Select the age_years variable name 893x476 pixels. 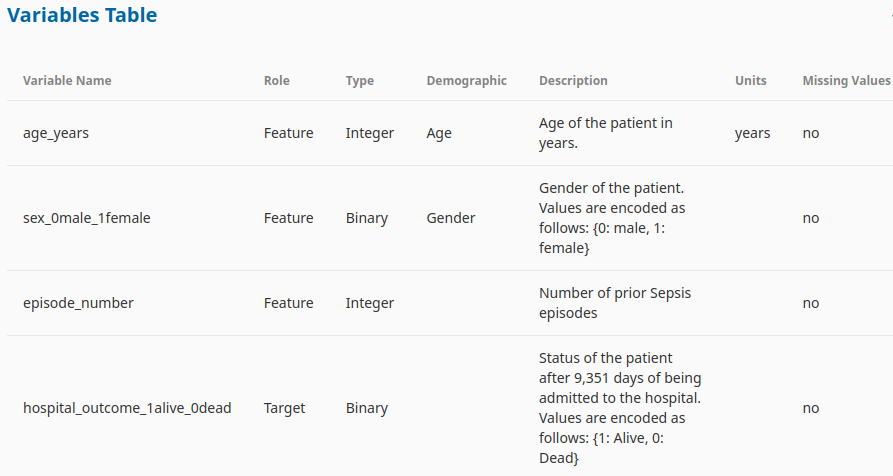56,133
